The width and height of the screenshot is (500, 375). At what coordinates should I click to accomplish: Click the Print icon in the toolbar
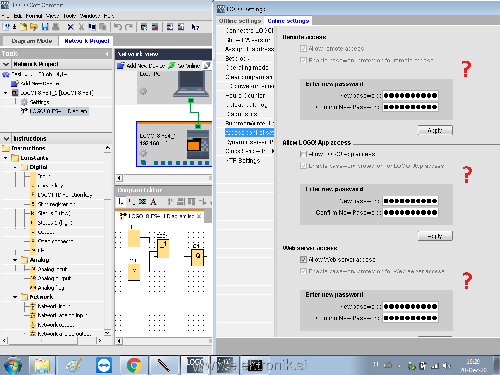tap(56, 27)
